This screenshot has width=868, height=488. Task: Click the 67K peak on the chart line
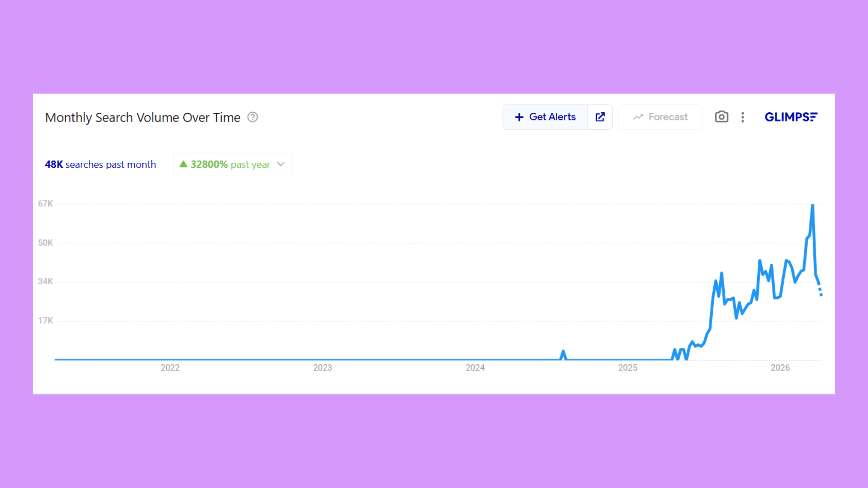813,206
